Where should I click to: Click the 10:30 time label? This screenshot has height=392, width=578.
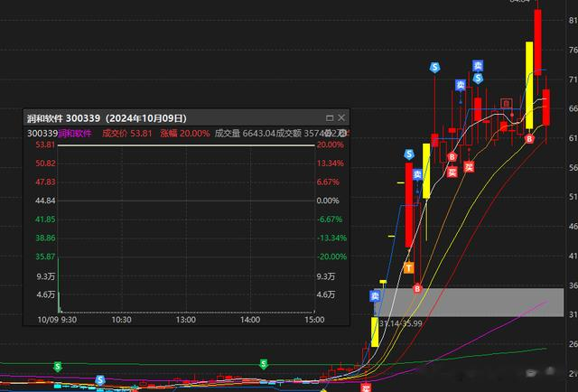coord(121,320)
